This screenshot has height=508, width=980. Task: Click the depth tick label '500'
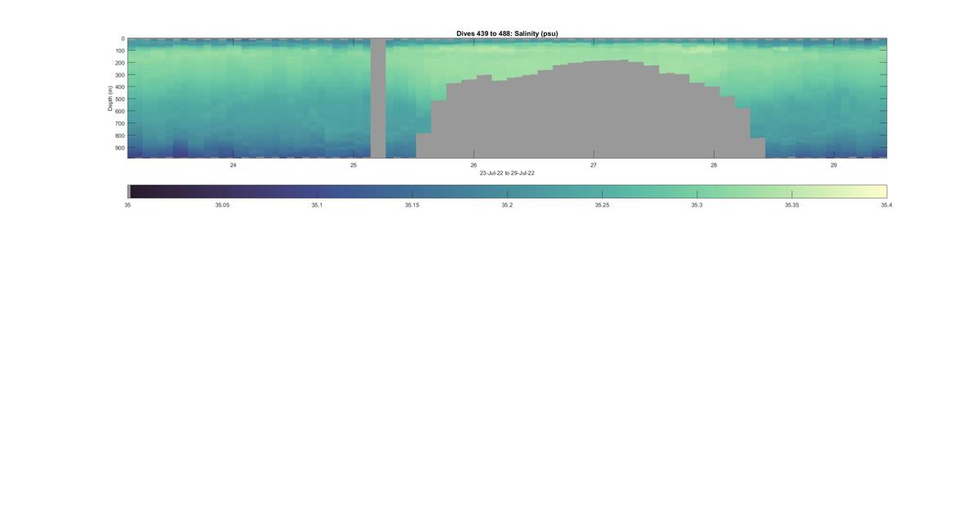tap(119, 100)
